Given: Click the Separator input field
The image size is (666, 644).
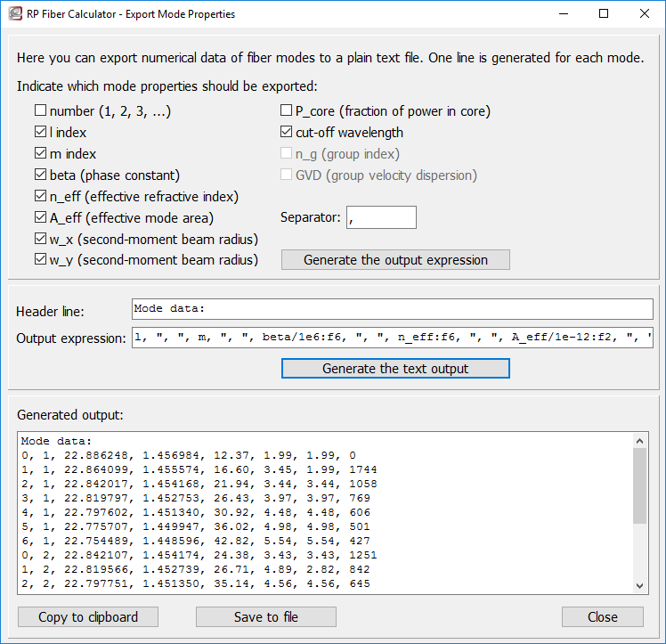Looking at the screenshot, I should click(381, 217).
